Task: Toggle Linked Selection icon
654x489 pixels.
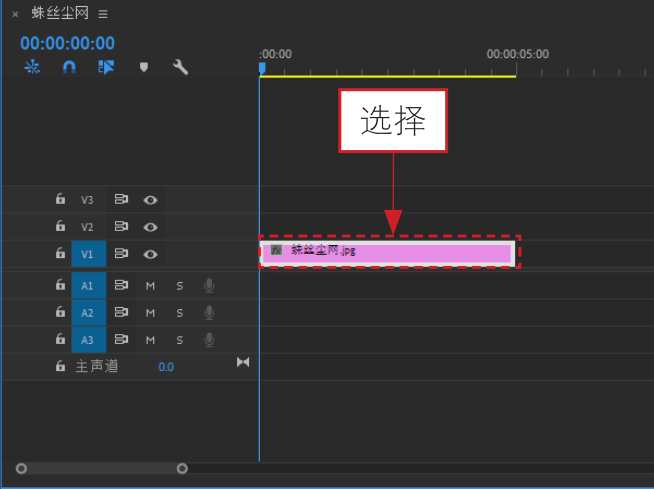Action: 106,67
